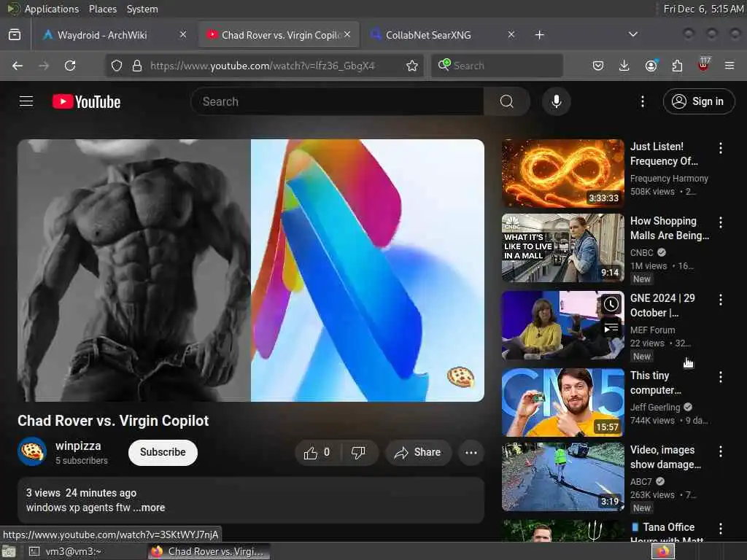The width and height of the screenshot is (747, 560).
Task: Focus the YouTube search field
Action: click(x=337, y=101)
